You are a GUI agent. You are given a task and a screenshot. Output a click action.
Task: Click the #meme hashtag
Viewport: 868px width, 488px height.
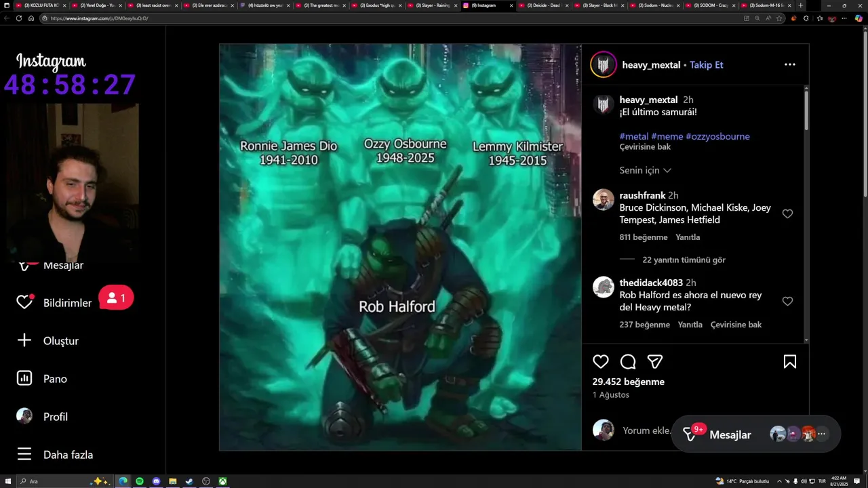click(667, 136)
